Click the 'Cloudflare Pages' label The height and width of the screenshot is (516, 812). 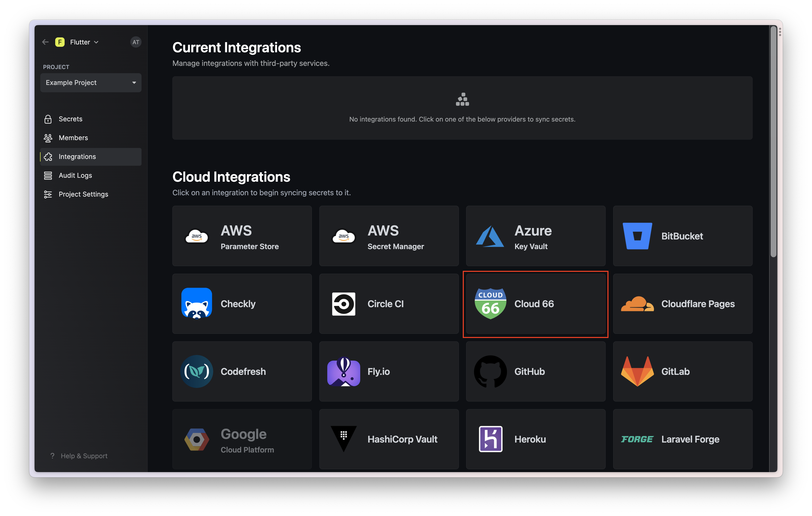pos(698,304)
